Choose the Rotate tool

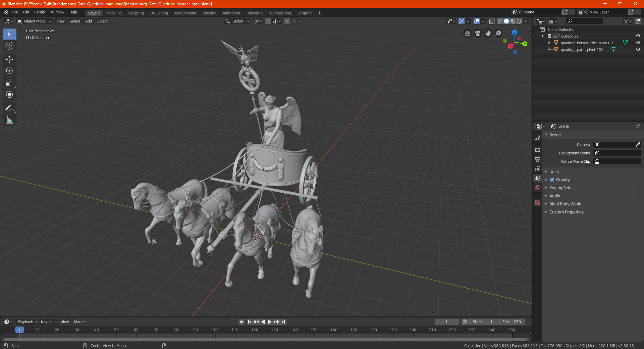(9, 71)
